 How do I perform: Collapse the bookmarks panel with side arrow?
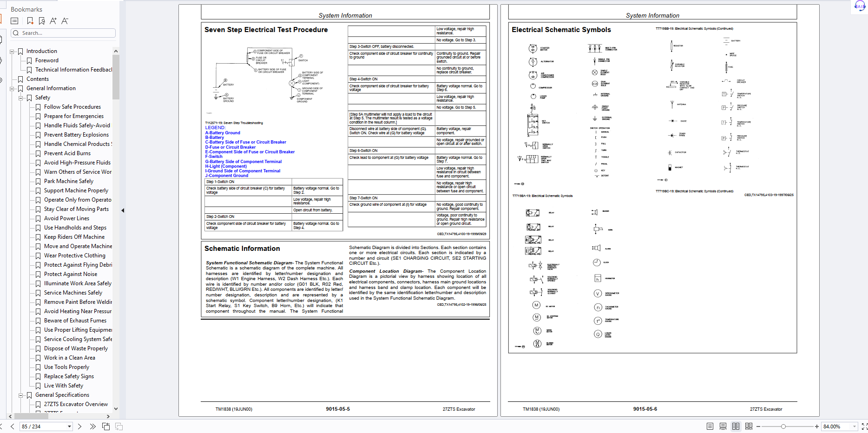click(x=123, y=210)
